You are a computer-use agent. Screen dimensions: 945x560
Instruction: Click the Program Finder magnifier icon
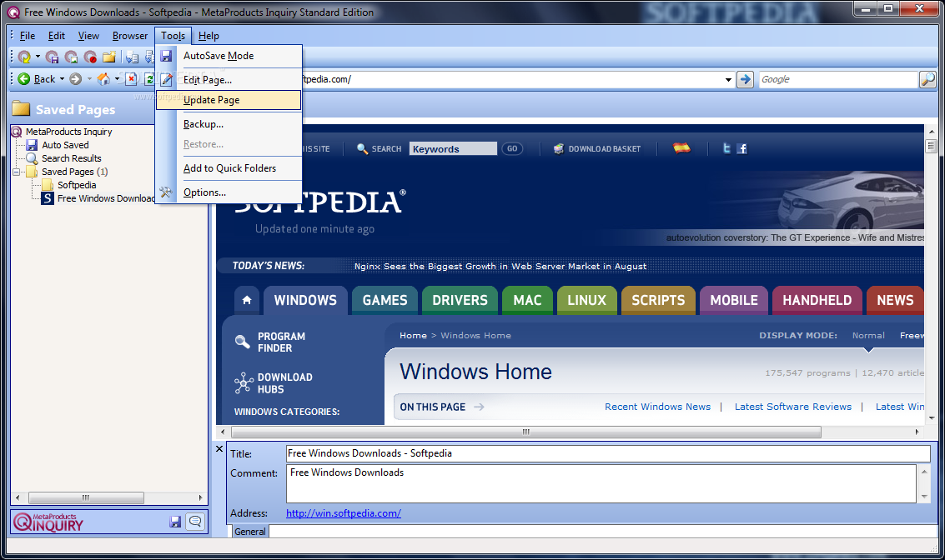pyautogui.click(x=242, y=342)
